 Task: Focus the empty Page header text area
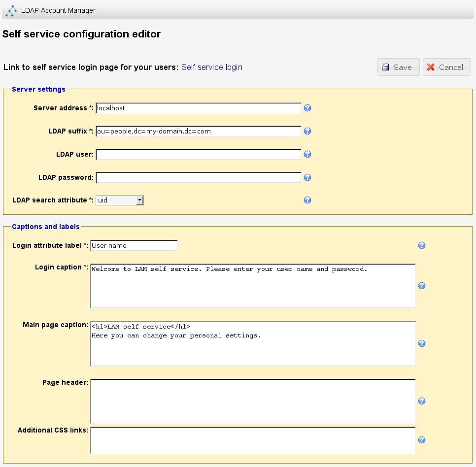coord(253,401)
